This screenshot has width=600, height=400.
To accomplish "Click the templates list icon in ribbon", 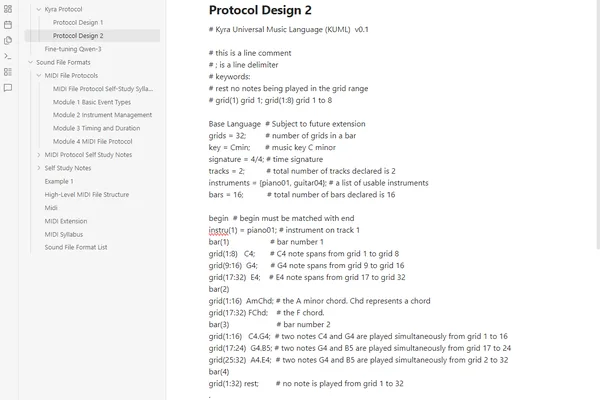I will [x=8, y=72].
